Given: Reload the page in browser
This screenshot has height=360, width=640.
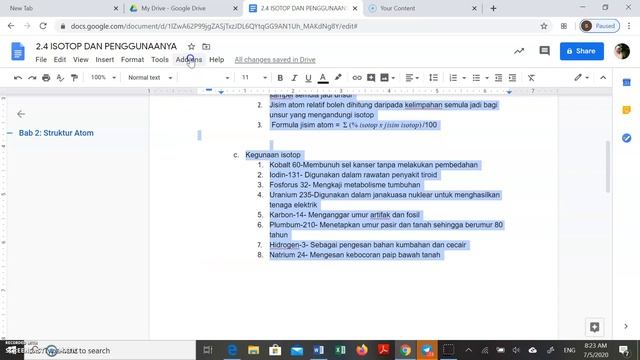Looking at the screenshot, I should pos(43,26).
